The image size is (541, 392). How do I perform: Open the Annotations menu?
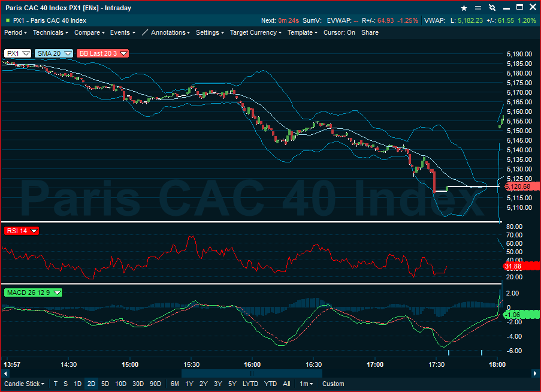pyautogui.click(x=170, y=32)
